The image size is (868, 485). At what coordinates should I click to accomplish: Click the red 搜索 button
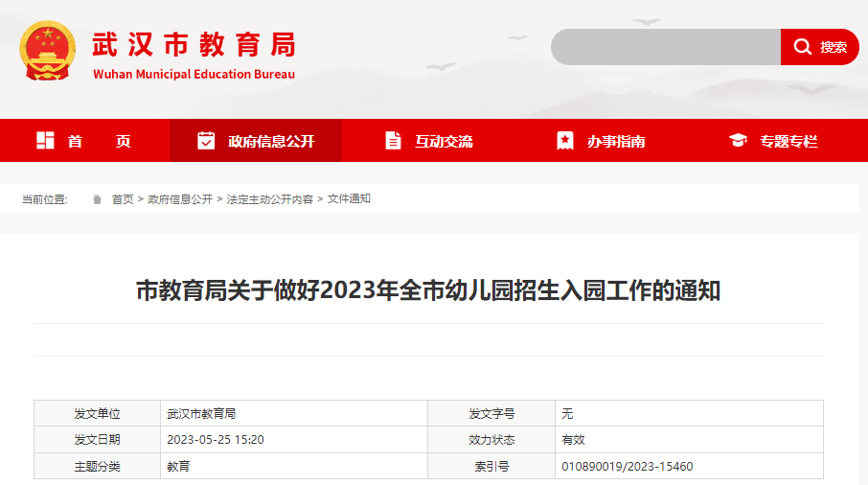click(x=820, y=47)
